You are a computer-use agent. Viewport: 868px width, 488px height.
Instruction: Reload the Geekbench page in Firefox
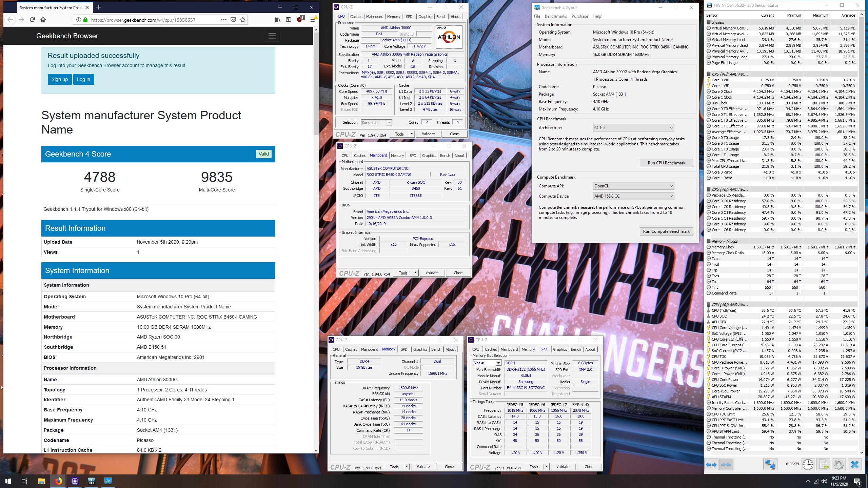coord(32,20)
